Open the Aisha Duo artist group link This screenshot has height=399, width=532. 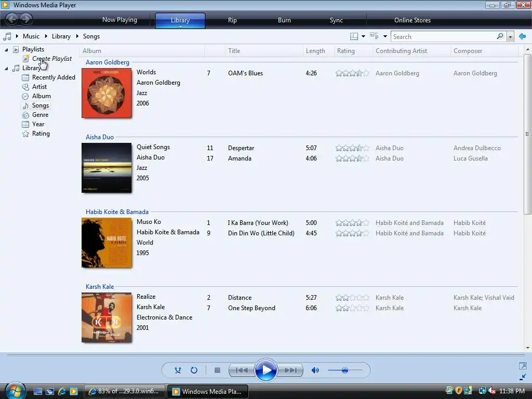pyautogui.click(x=99, y=137)
